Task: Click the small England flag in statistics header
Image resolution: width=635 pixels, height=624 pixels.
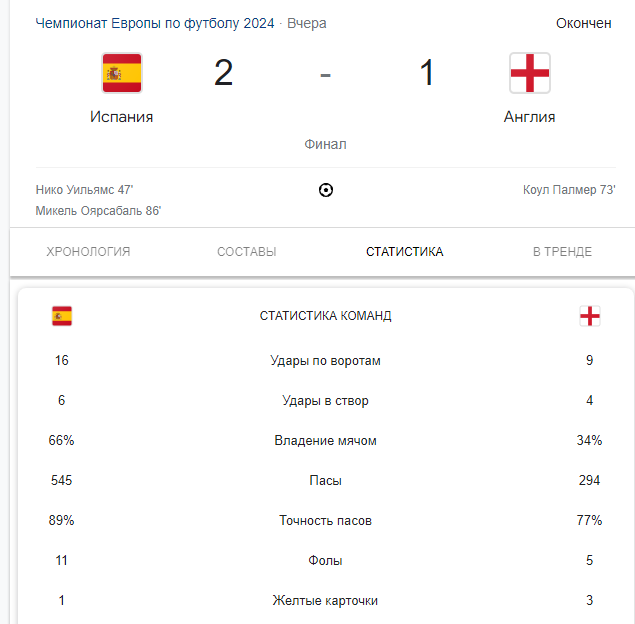Action: coord(590,316)
